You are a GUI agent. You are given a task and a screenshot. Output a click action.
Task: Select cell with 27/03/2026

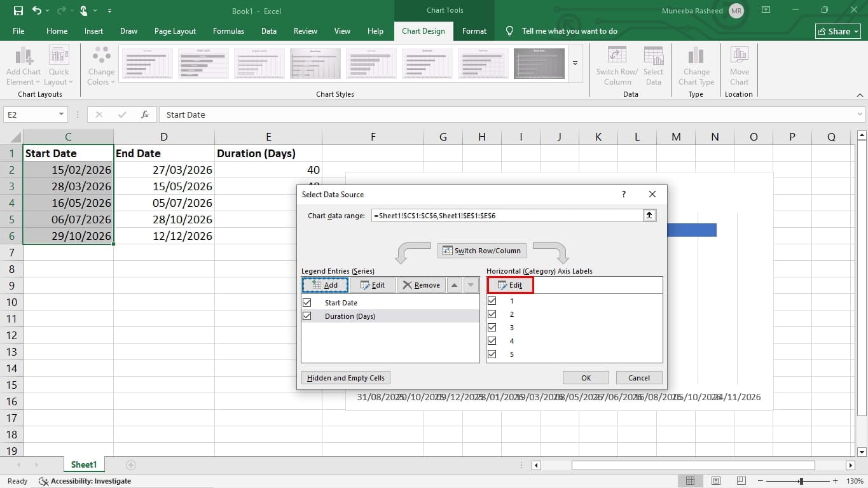click(x=163, y=170)
